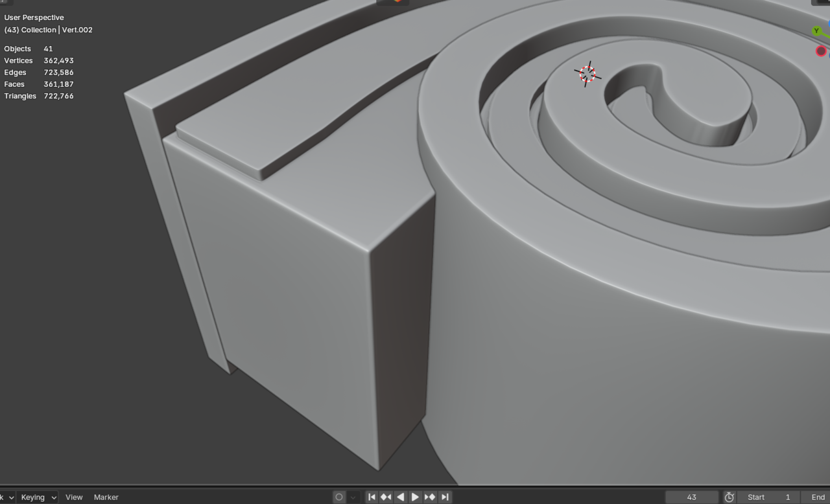The image size is (830, 504).
Task: Click the Faces count "361,187"
Action: [x=58, y=84]
